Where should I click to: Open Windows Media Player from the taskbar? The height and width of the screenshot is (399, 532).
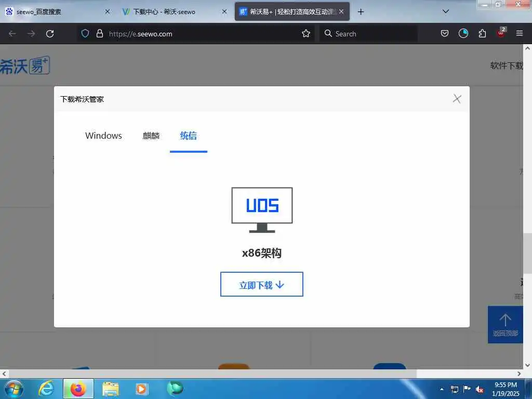click(142, 389)
